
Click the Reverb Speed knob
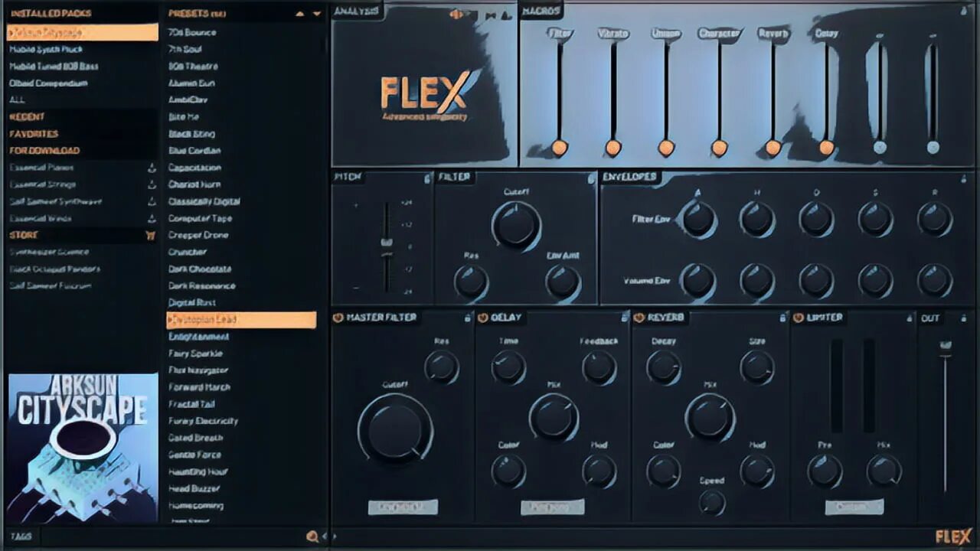[712, 503]
